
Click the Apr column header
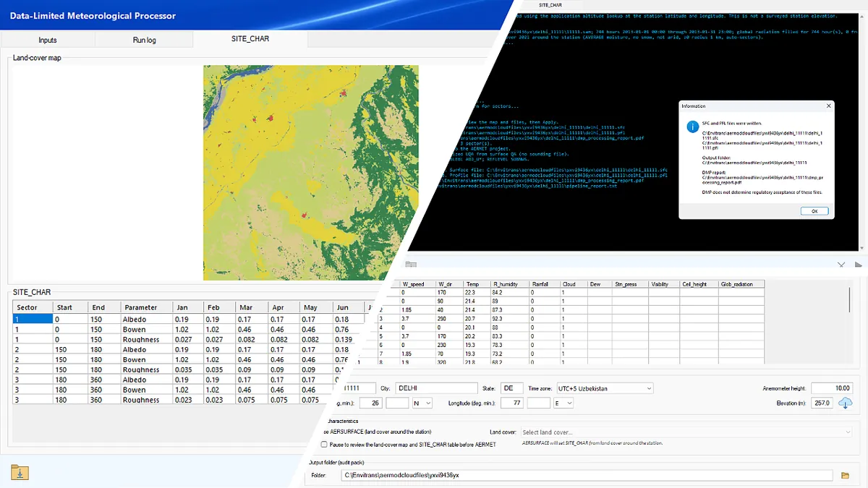(x=284, y=307)
